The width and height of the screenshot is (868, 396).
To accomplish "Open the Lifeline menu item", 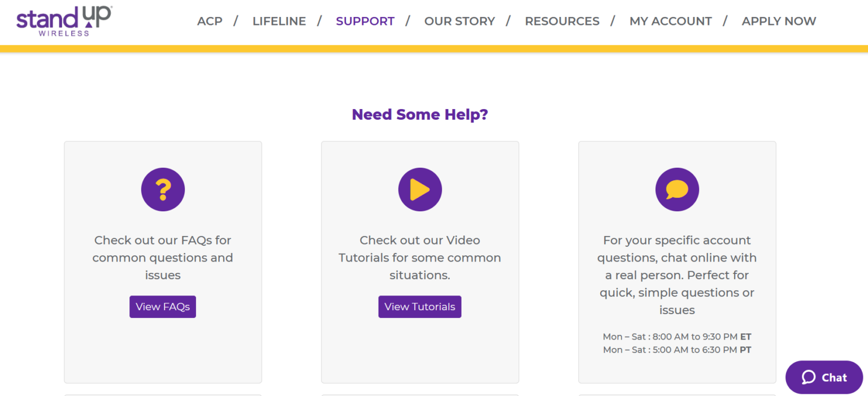I will click(x=279, y=21).
